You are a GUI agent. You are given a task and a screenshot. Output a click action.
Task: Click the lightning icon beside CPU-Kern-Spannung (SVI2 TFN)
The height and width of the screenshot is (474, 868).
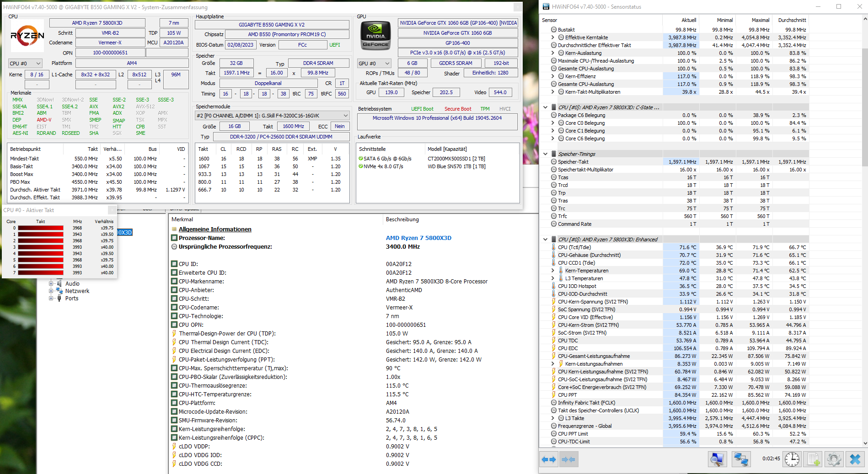[554, 302]
